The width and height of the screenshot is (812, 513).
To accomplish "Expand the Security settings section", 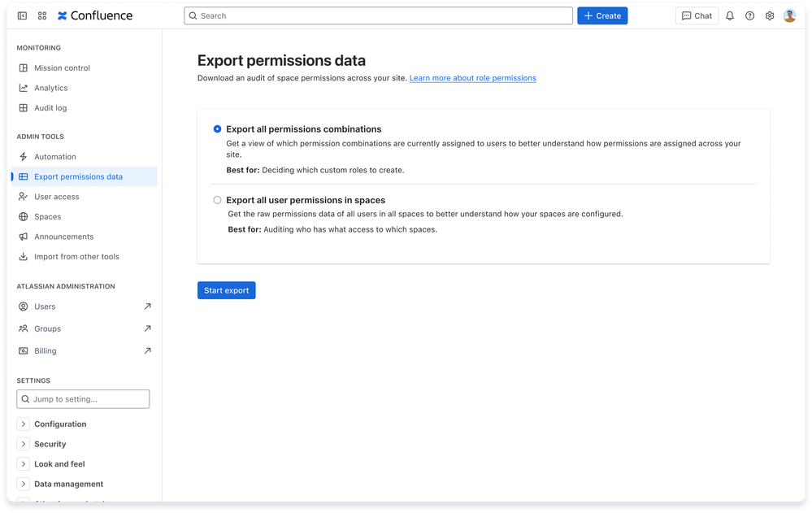I will 50,444.
